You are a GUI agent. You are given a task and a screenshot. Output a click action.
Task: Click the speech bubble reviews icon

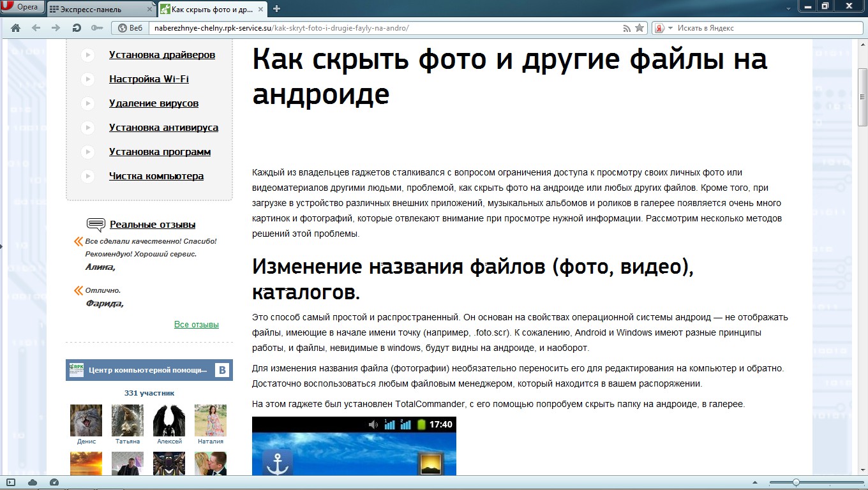coord(96,225)
